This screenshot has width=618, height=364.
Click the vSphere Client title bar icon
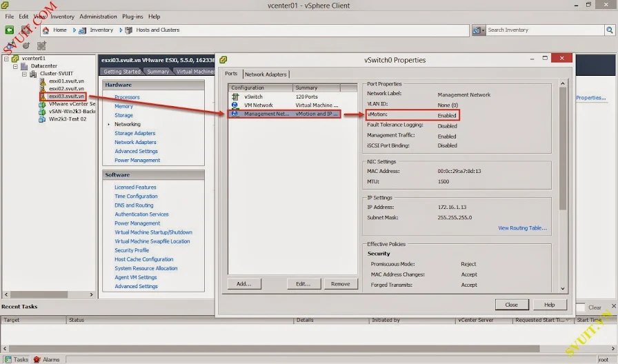[x=4, y=5]
